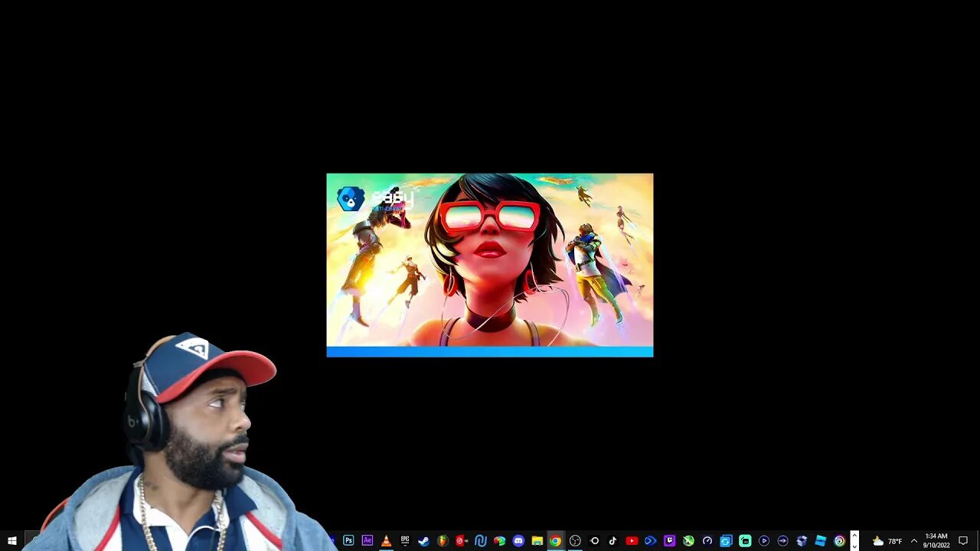980x551 pixels.
Task: Open the Ubisoft Connect taskbar icon
Action: pyautogui.click(x=839, y=541)
